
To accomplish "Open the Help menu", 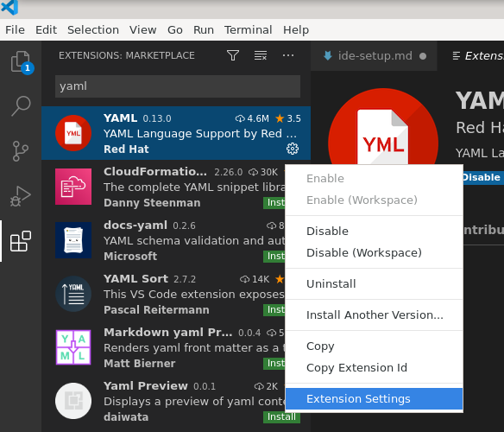I will pyautogui.click(x=296, y=30).
